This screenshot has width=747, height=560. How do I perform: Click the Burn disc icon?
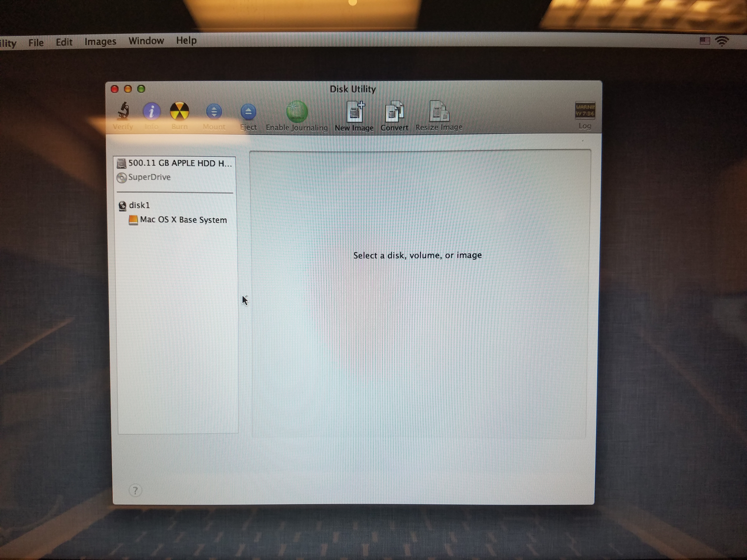pos(179,111)
